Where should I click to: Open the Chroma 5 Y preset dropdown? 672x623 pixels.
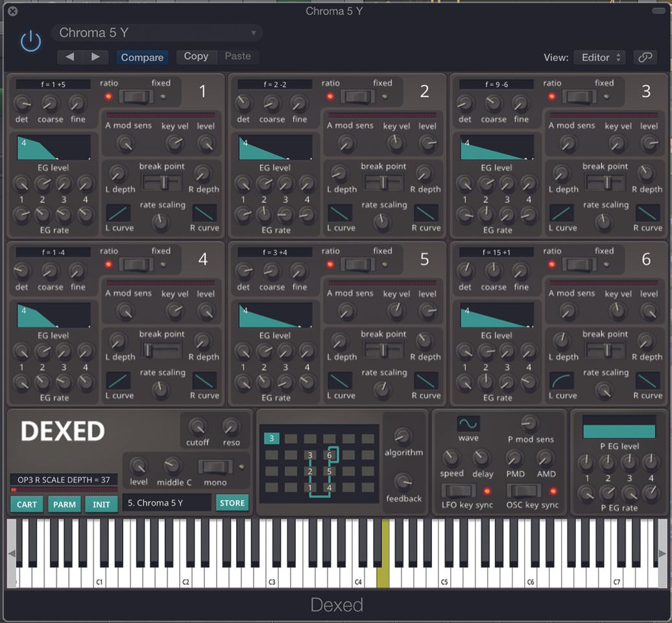[156, 32]
